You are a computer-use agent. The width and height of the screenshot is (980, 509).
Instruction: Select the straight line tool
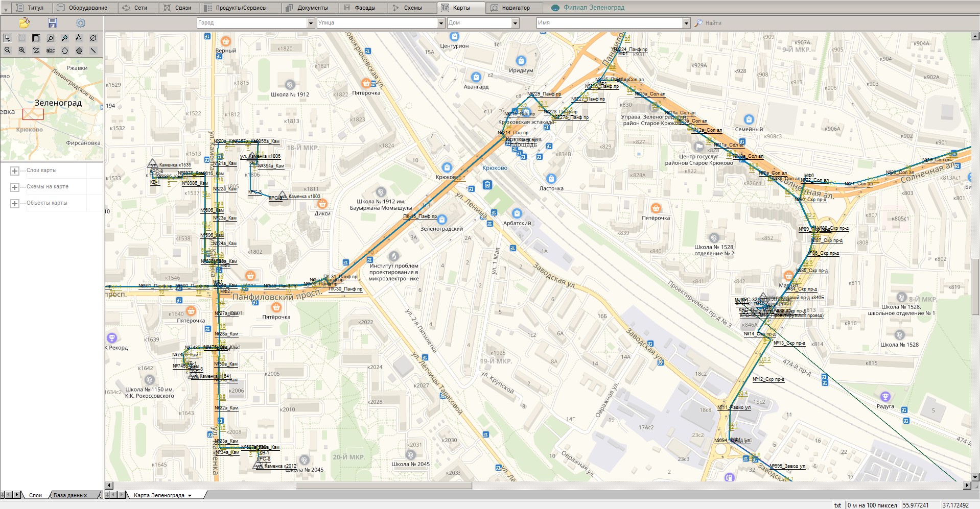tap(93, 51)
